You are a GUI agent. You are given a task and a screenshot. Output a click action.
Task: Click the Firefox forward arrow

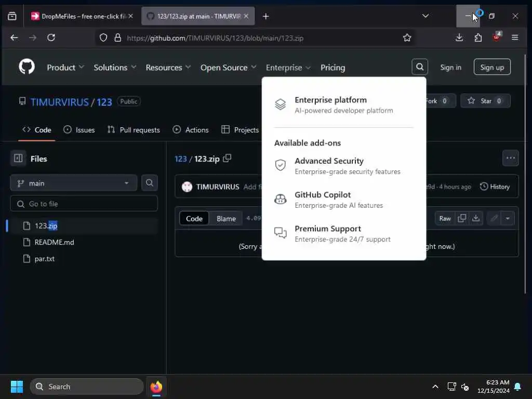pyautogui.click(x=33, y=37)
